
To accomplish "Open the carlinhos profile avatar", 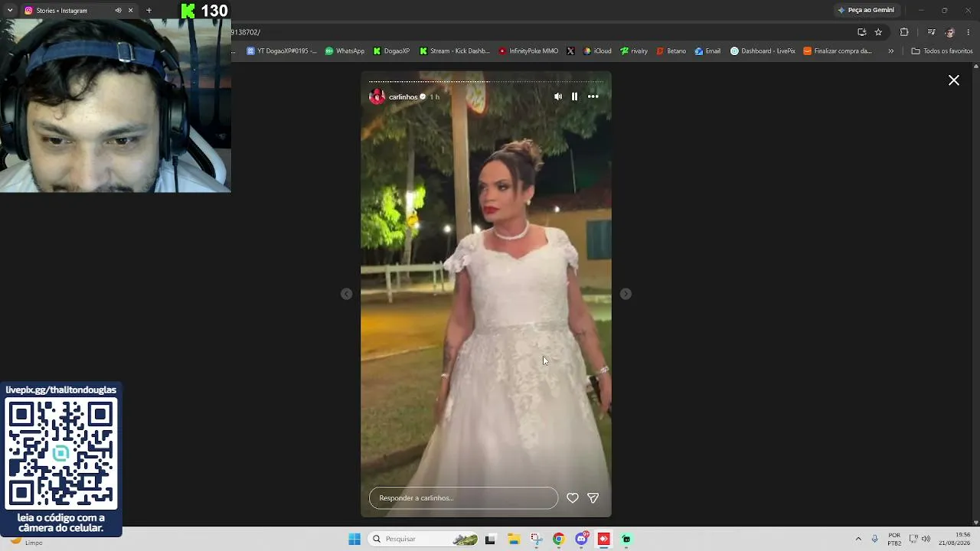I will coord(377,96).
